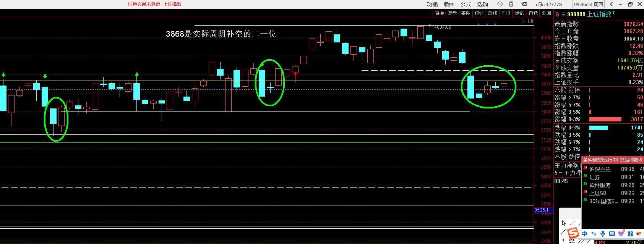Click the 4034.08 high price label
The image size is (644, 244).
click(442, 27)
